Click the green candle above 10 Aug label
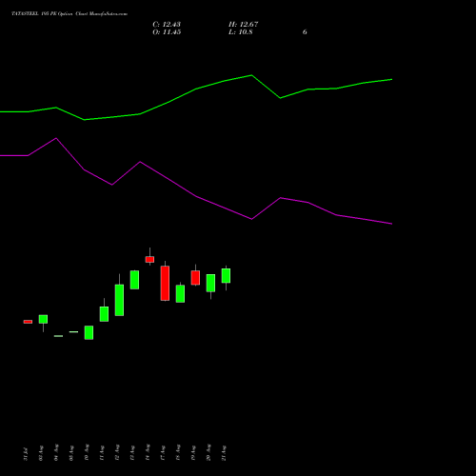Screen dimensions: 476x476 coord(89,332)
